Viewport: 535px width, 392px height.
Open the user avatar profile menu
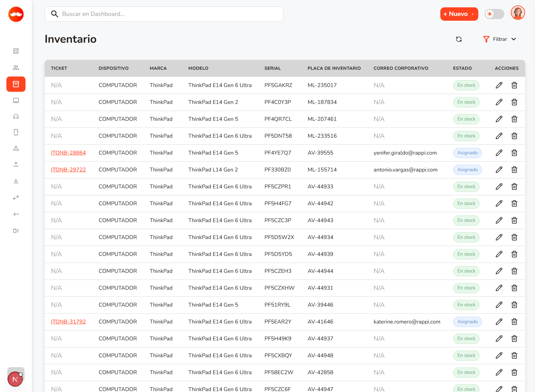point(517,13)
